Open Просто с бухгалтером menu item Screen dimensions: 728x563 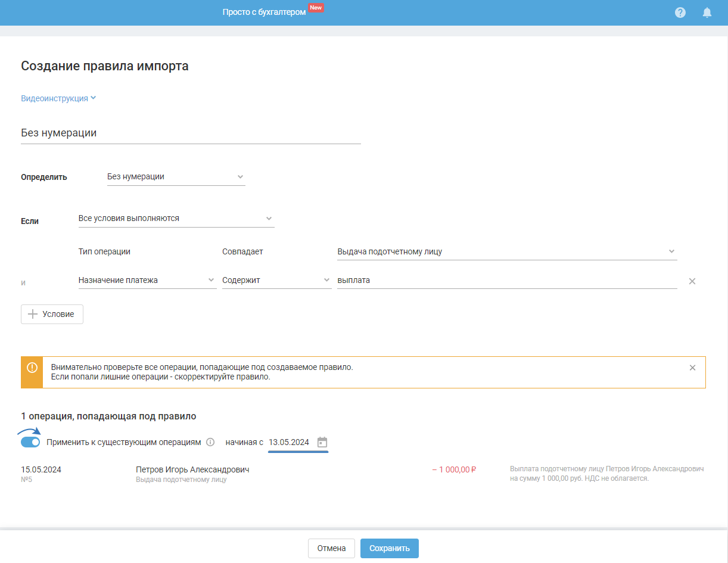[264, 12]
